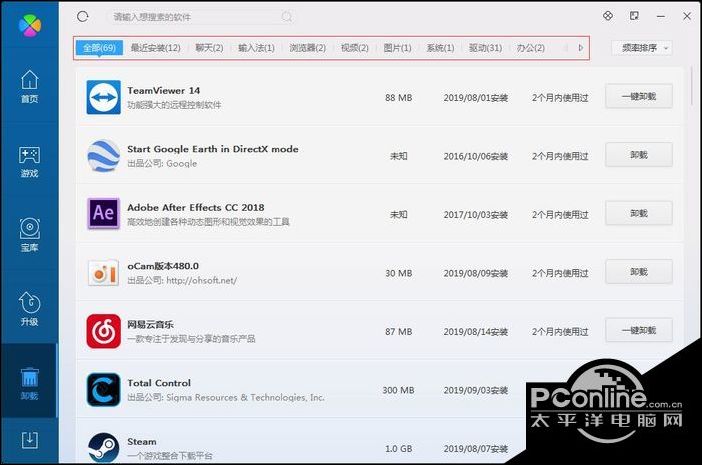Click the Sigma Resources & Technologies publisher text
The height and width of the screenshot is (465, 702).
(245, 397)
